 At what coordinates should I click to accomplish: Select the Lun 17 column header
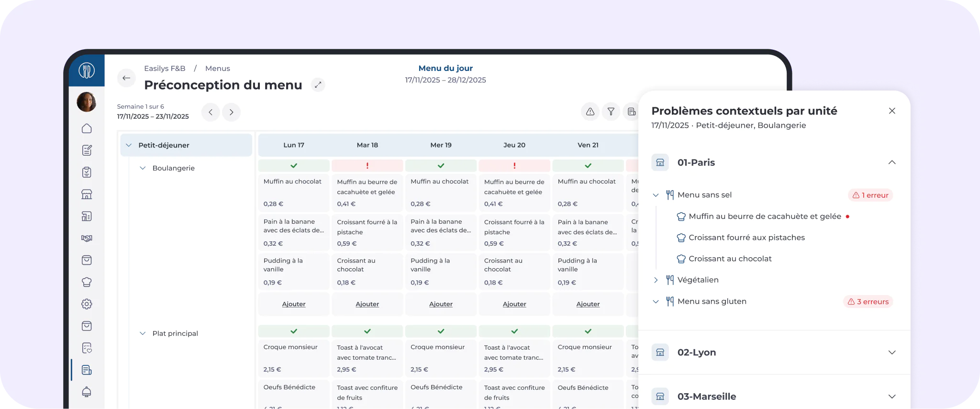point(294,145)
